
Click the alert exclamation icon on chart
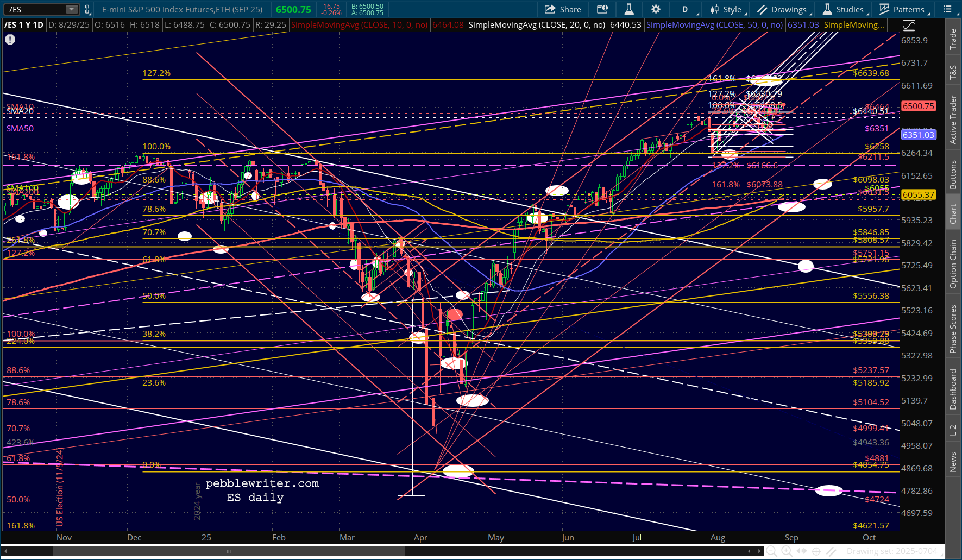[10, 39]
